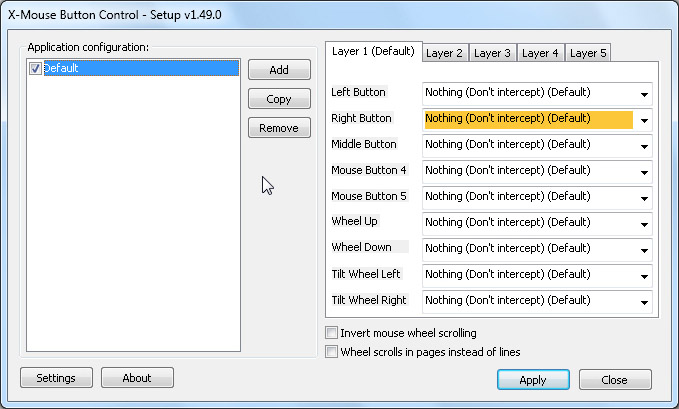Viewport: 679px width, 409px height.
Task: Open the Layer 5 tab
Action: click(588, 53)
